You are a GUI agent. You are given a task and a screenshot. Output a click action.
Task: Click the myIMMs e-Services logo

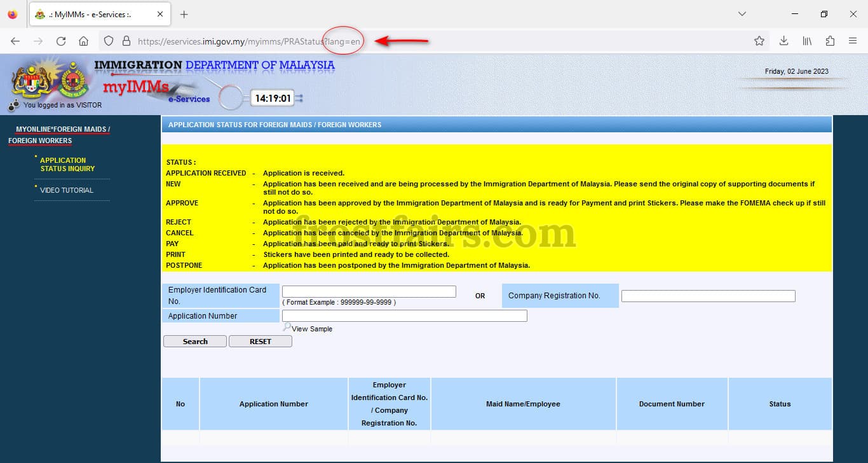156,90
